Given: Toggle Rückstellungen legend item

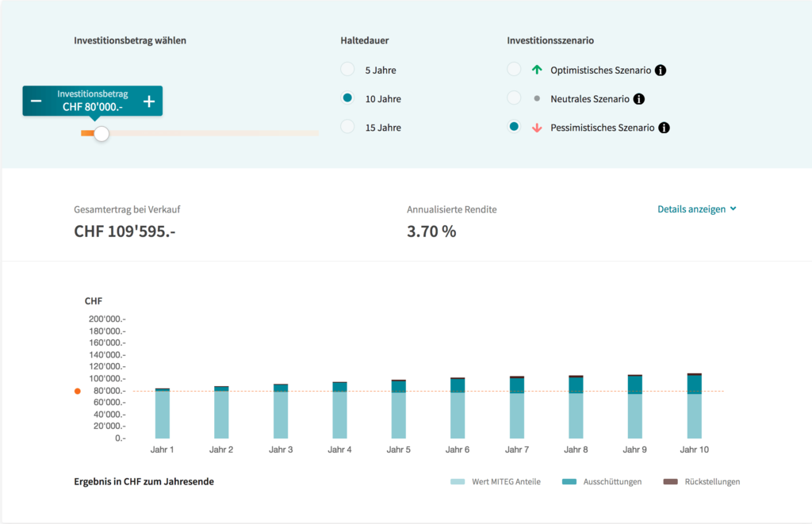Looking at the screenshot, I should pos(701,482).
